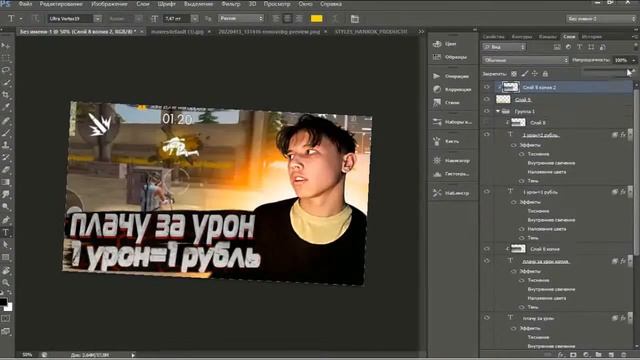The height and width of the screenshot is (360, 640).
Task: Select the Eyedropper tool
Action: click(x=6, y=107)
